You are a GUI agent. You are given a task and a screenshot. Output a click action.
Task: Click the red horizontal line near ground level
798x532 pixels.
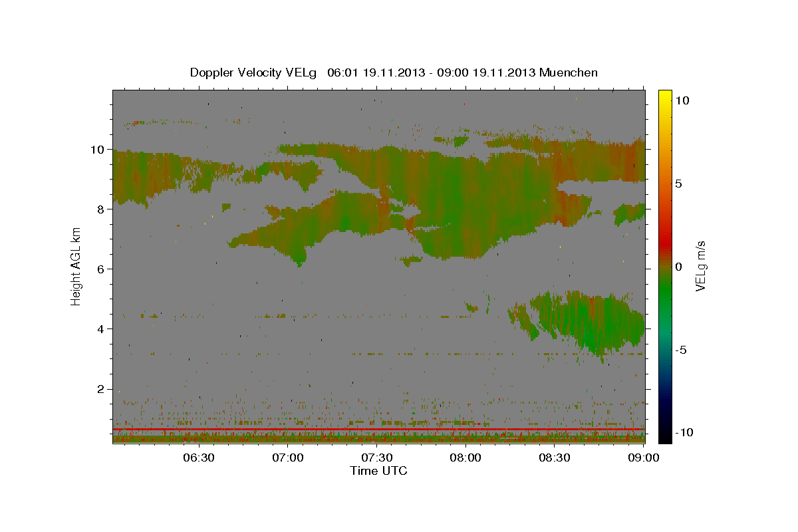[378, 430]
